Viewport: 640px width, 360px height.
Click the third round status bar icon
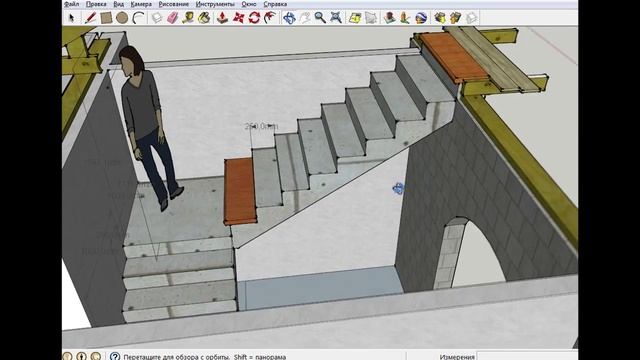pyautogui.click(x=96, y=356)
